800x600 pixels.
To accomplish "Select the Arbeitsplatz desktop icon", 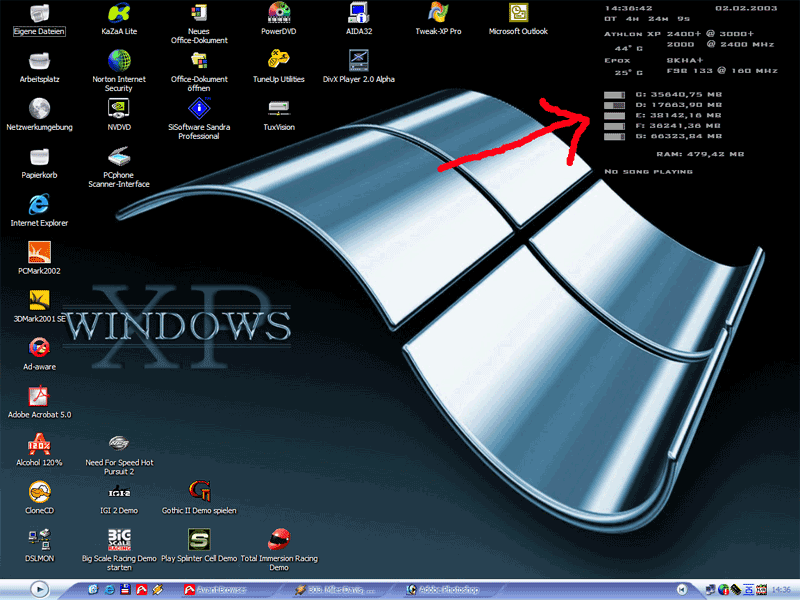I will (39, 67).
